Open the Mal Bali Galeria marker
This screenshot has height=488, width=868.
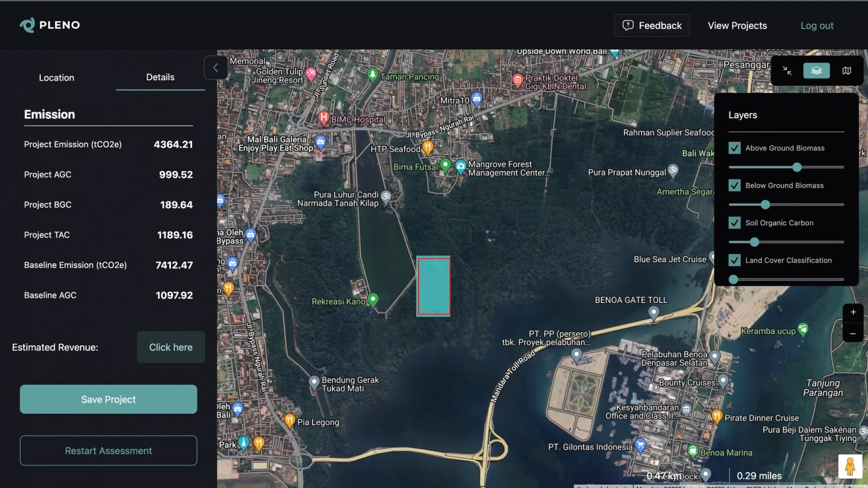click(x=321, y=142)
